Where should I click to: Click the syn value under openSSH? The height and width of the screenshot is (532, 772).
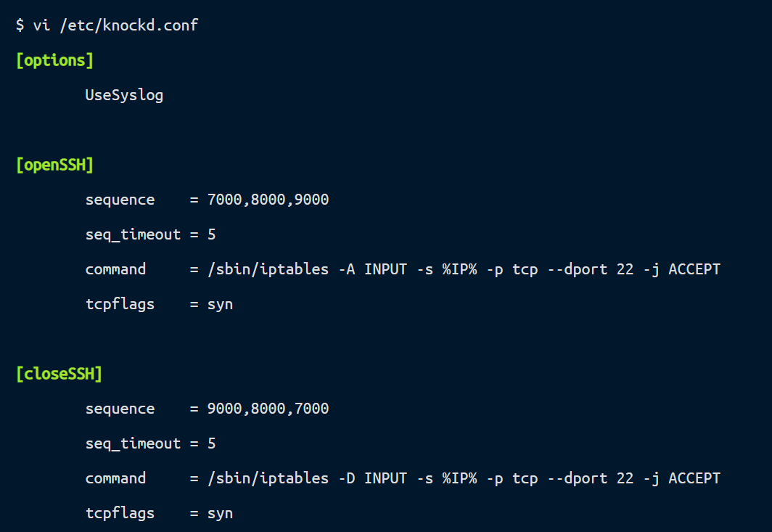point(220,304)
